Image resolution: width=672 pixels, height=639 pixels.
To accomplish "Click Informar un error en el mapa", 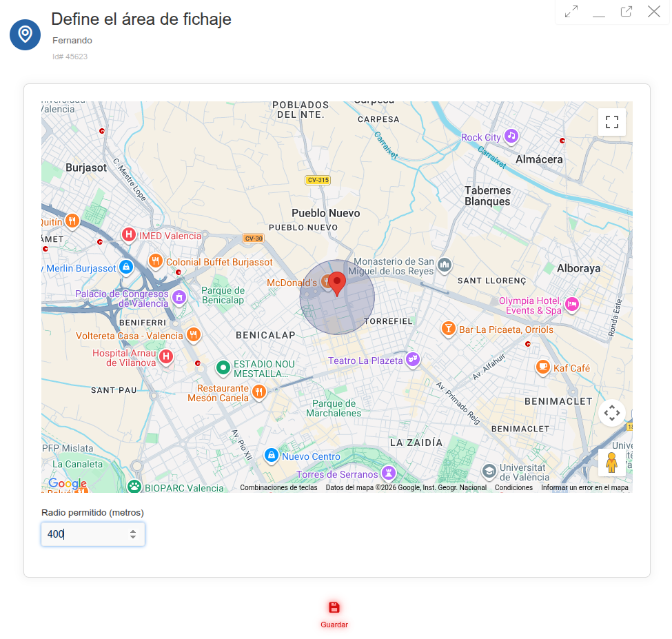I will pos(584,488).
